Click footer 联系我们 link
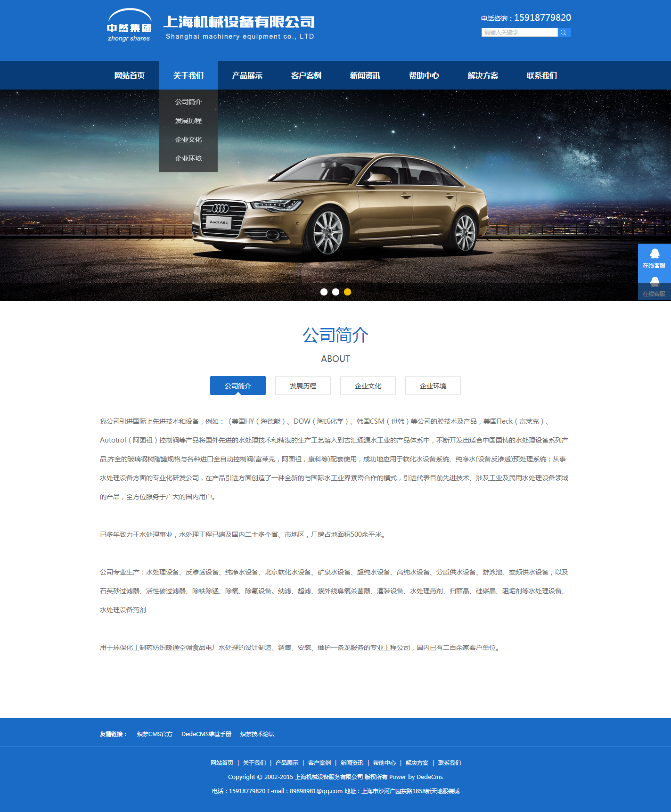The image size is (671, 812). pos(450,763)
